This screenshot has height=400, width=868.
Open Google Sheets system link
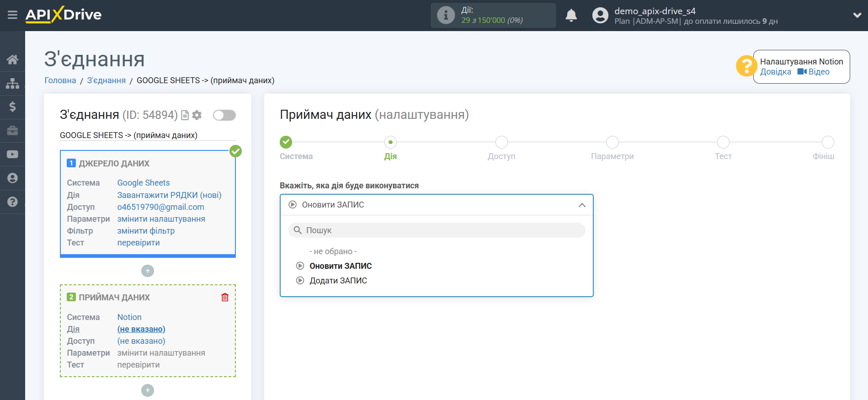144,183
